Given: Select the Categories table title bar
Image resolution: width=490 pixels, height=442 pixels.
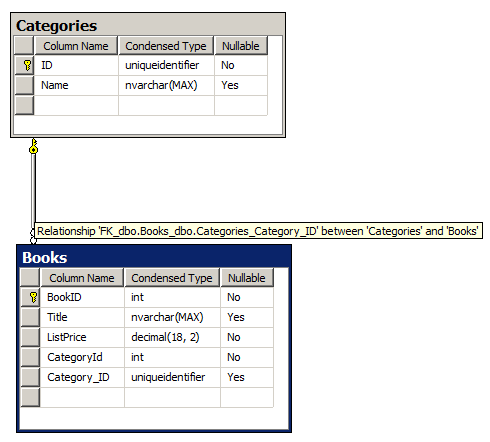Looking at the screenshot, I should coord(148,25).
